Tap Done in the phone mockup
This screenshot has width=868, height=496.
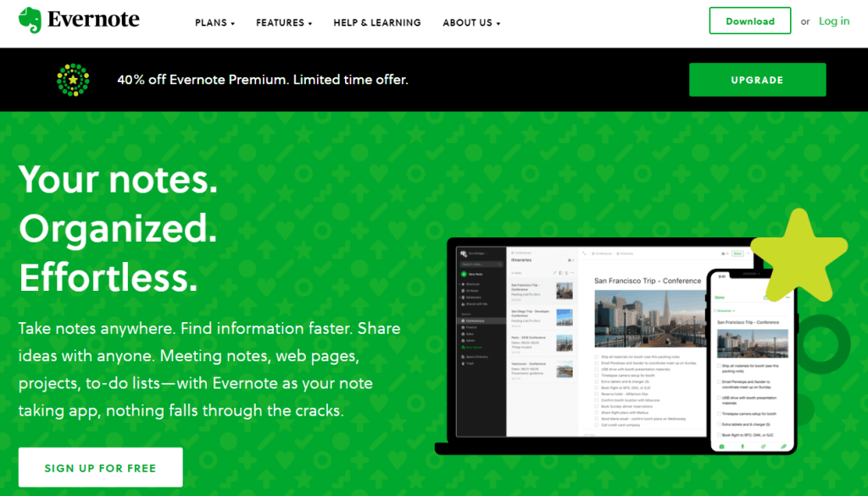pyautogui.click(x=720, y=298)
